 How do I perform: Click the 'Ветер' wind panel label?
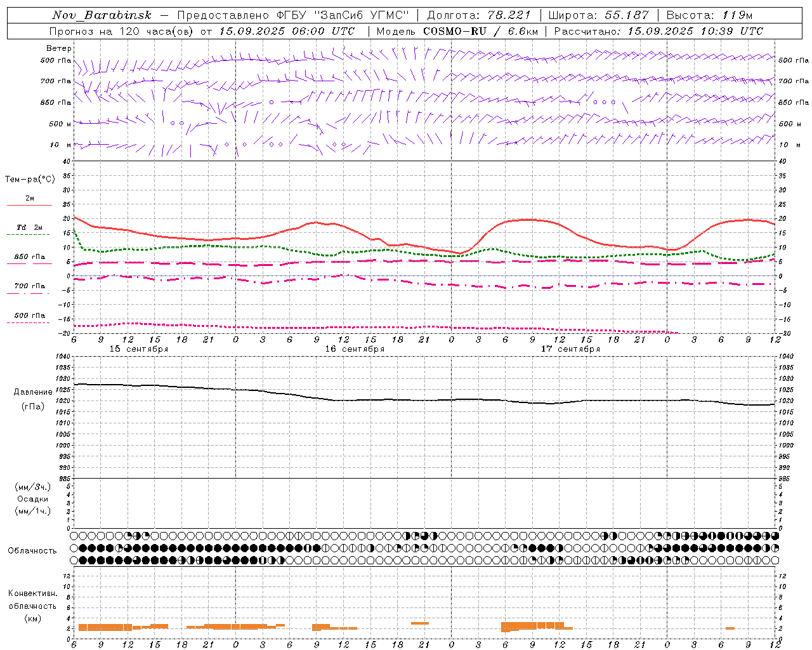[59, 48]
